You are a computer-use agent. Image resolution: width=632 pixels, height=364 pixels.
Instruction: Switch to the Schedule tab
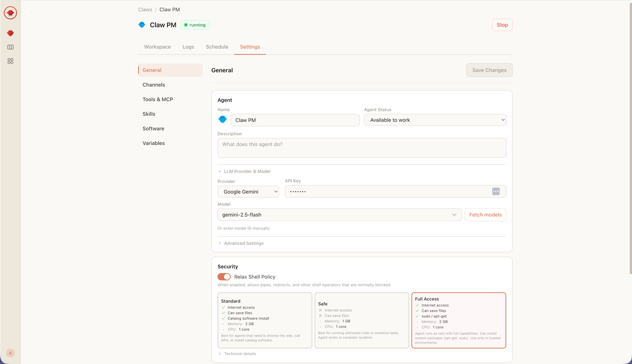click(x=217, y=47)
